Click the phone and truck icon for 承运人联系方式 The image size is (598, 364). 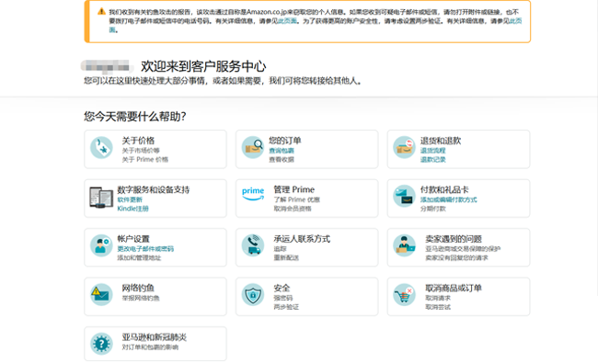coord(253,245)
